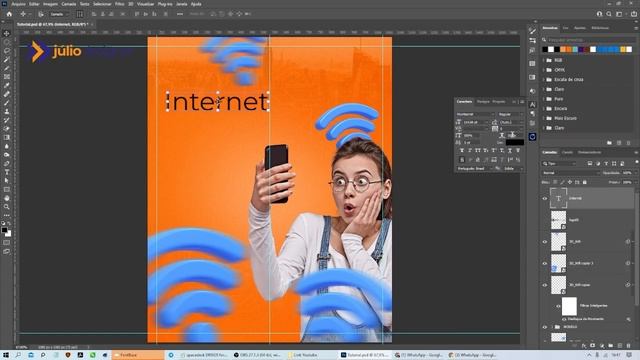Click the search magnifier in top-right bar
640x360 pixels.
pyautogui.click(x=609, y=14)
